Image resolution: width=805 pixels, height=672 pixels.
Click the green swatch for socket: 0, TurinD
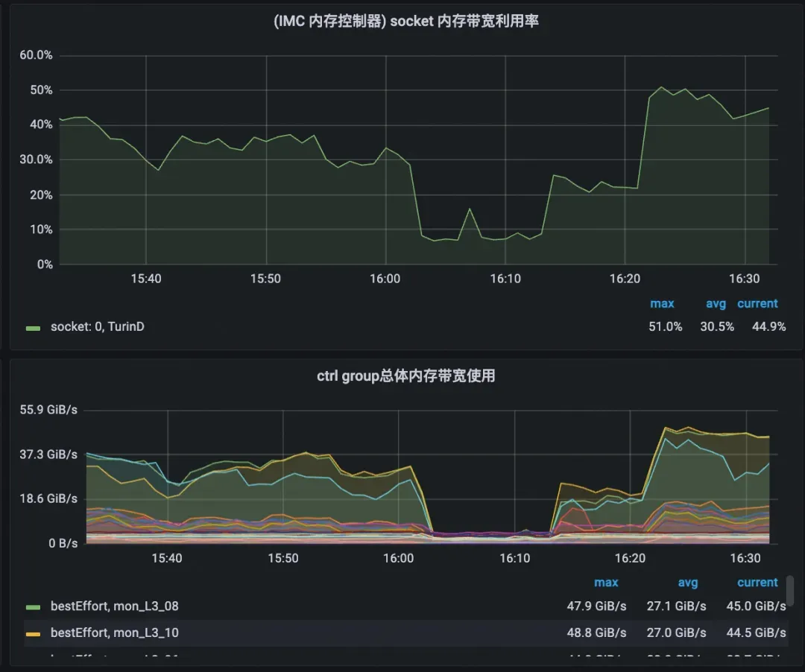point(33,327)
